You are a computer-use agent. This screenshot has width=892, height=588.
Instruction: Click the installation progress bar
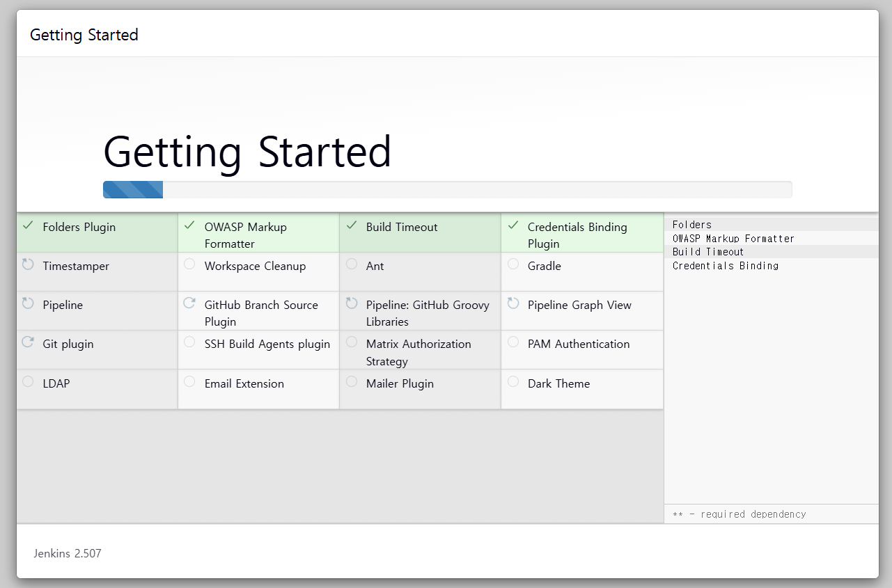(447, 189)
